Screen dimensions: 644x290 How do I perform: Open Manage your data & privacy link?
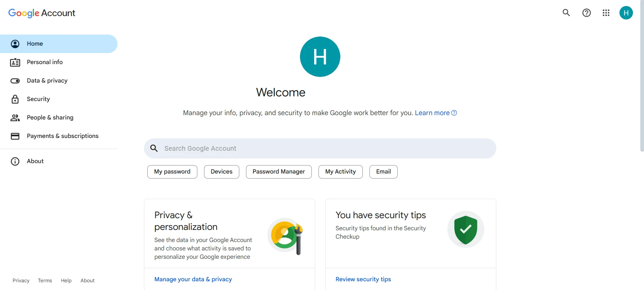click(193, 279)
